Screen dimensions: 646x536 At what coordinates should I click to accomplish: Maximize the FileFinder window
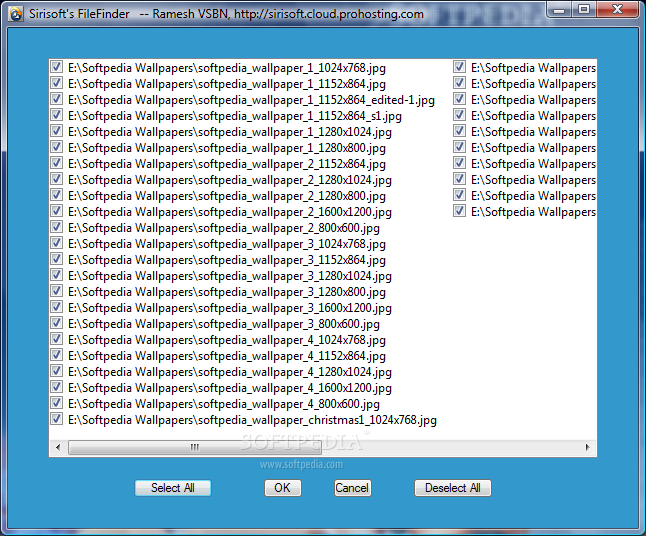click(584, 9)
